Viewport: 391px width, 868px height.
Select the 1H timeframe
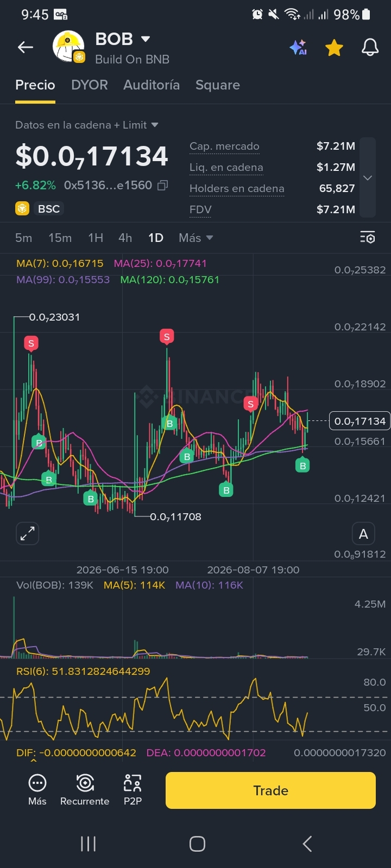[x=96, y=238]
